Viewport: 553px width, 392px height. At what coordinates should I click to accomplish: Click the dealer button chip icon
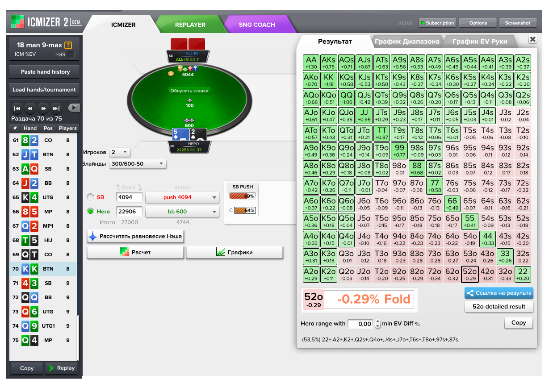(171, 73)
